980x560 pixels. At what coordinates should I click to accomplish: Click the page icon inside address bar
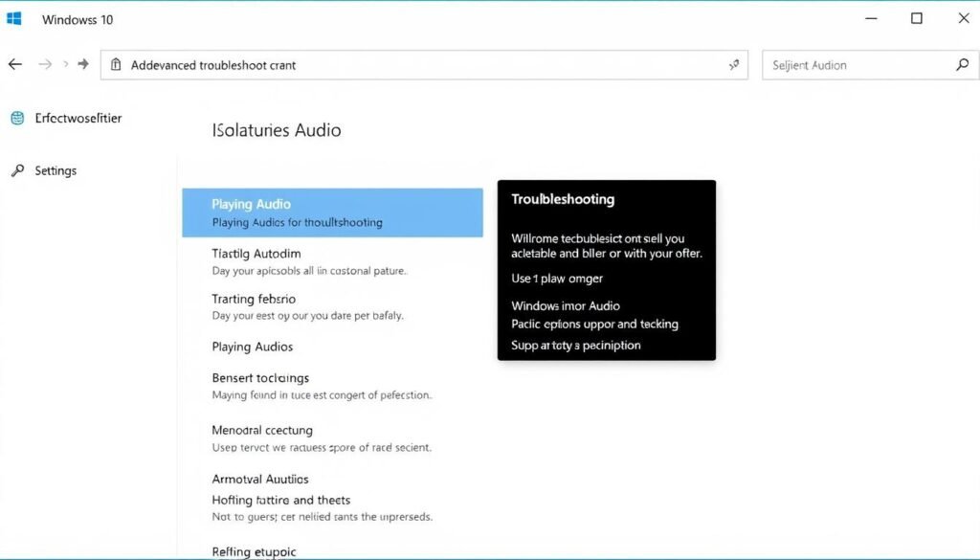coord(116,64)
